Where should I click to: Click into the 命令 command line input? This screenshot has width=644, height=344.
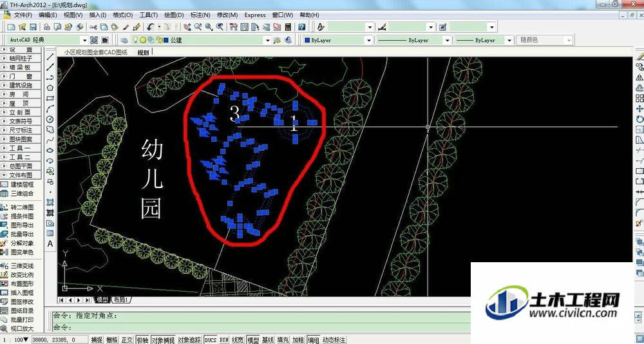[261, 327]
